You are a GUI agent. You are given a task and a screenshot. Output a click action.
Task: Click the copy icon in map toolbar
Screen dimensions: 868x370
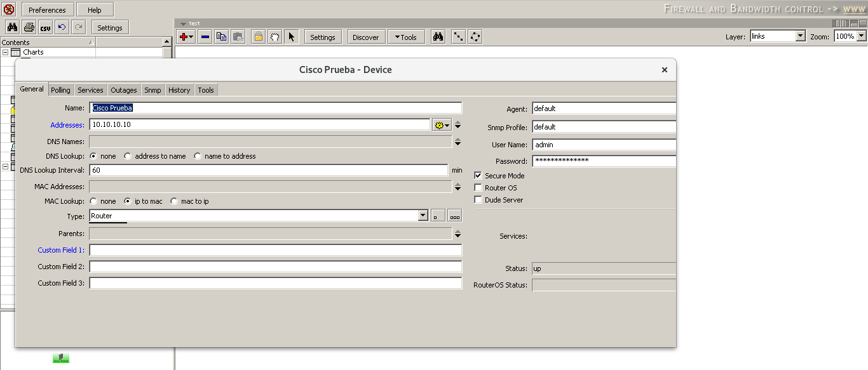[221, 37]
